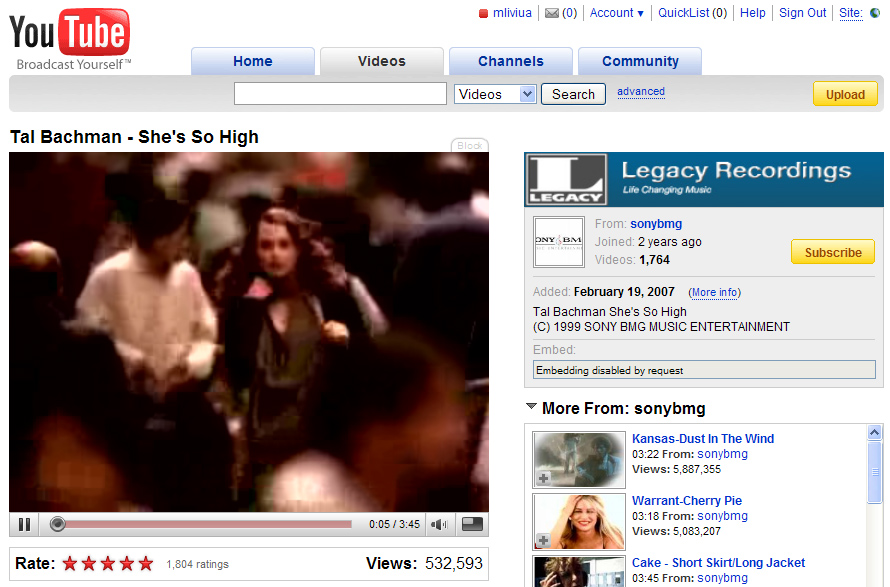
Task: Click the 'February 19, 2007' added date
Action: (x=624, y=292)
